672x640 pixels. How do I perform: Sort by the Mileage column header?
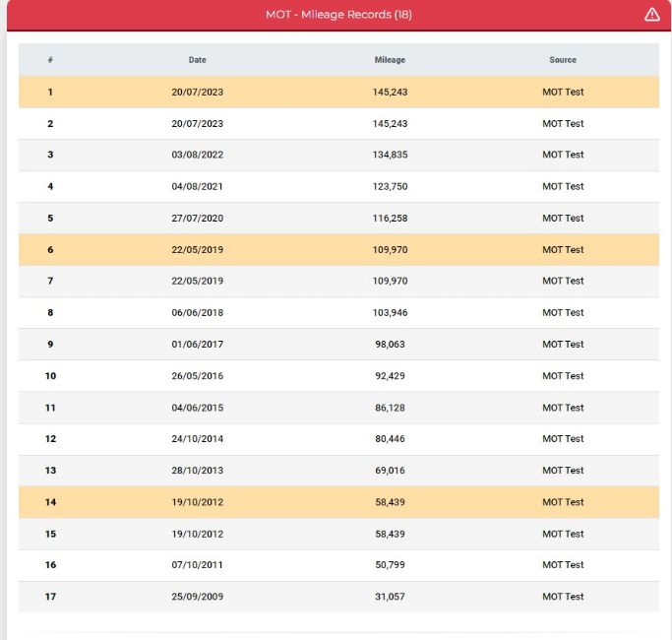390,60
